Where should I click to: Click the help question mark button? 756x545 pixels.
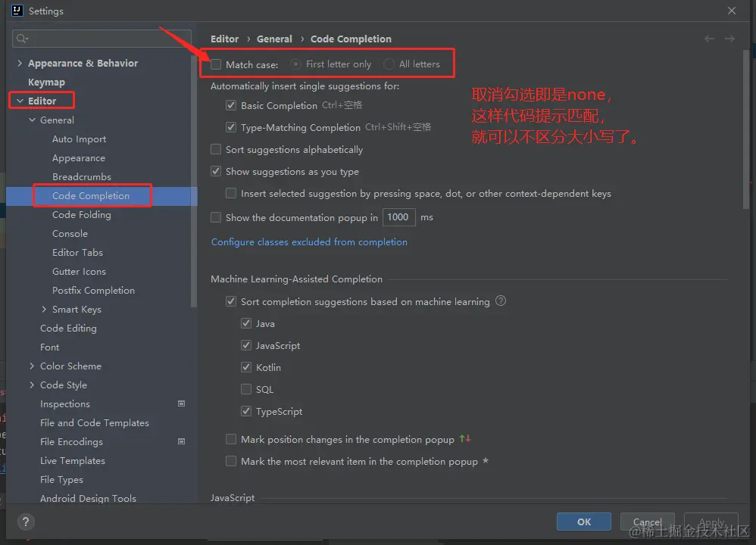tap(26, 522)
